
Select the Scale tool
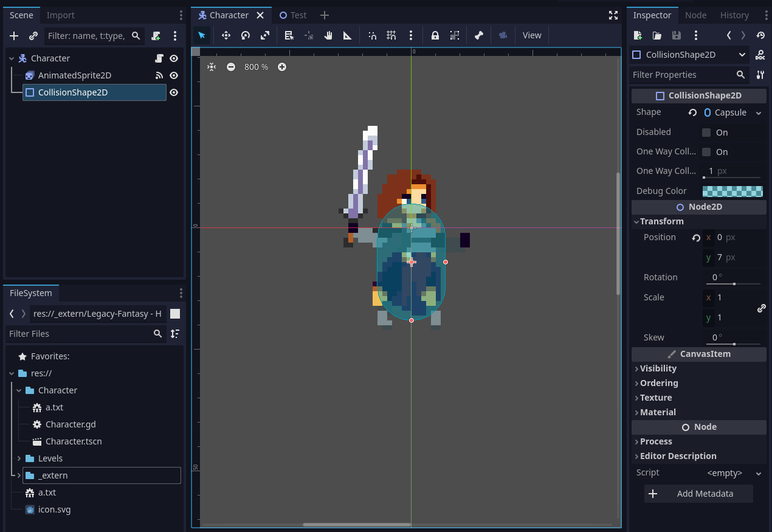coord(264,35)
